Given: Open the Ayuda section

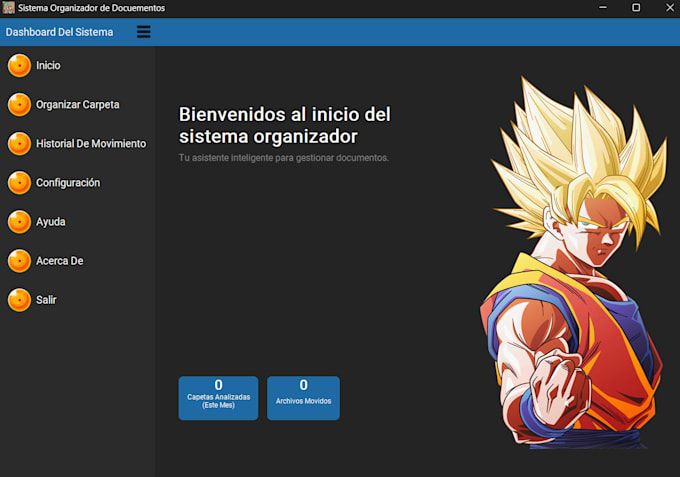Looking at the screenshot, I should (51, 222).
